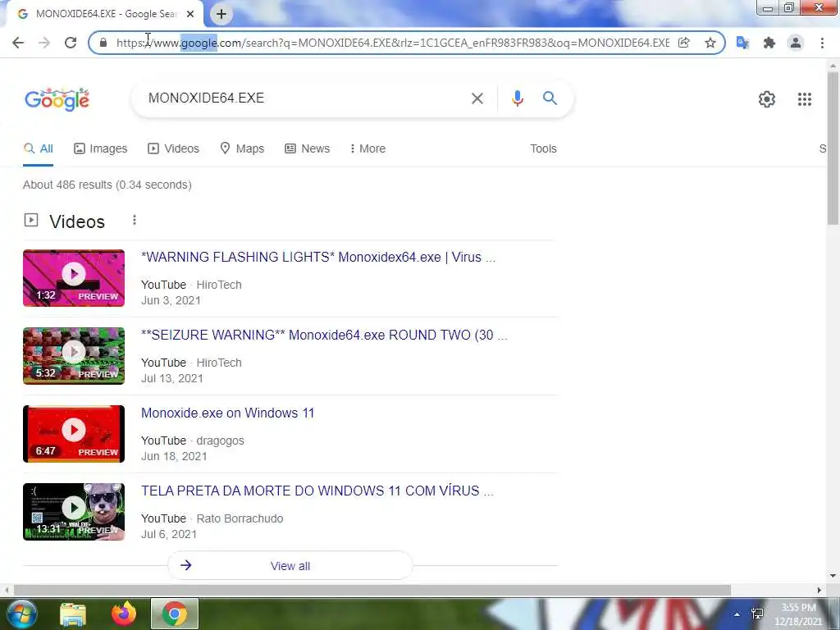Share this page from address bar
Viewport: 840px width, 630px height.
(684, 43)
